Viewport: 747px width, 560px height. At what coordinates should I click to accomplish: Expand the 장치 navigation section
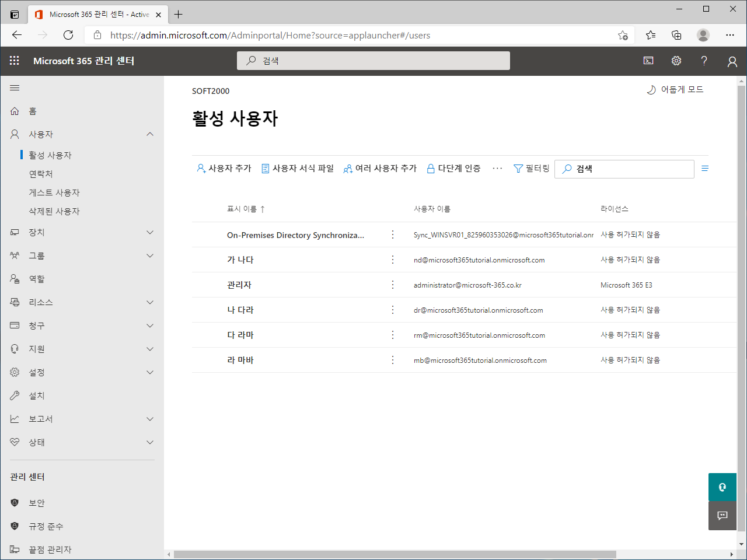(x=150, y=232)
